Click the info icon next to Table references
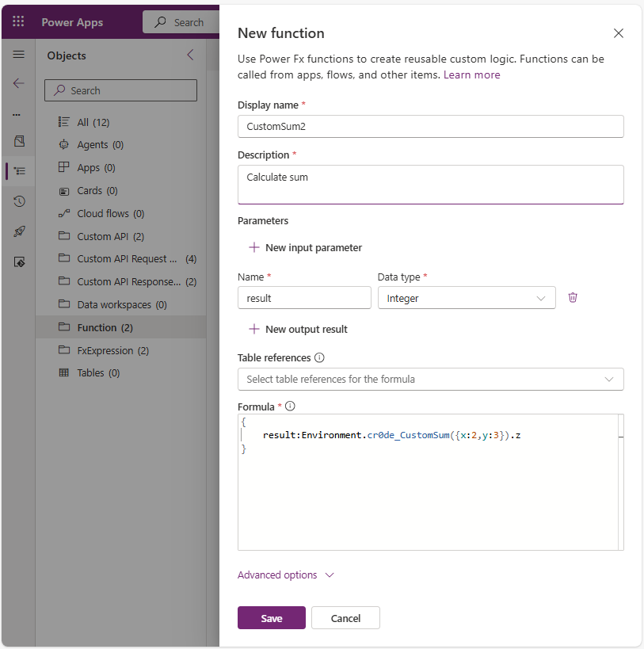 [x=319, y=358]
